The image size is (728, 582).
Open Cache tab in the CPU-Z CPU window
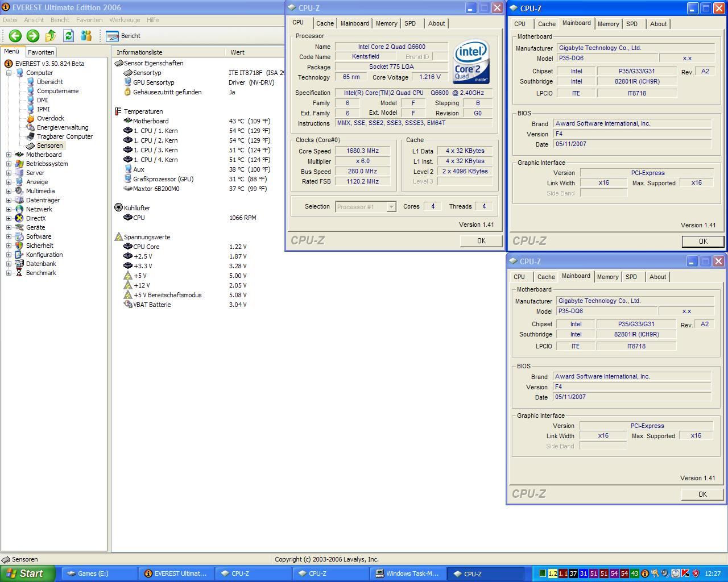tap(325, 23)
